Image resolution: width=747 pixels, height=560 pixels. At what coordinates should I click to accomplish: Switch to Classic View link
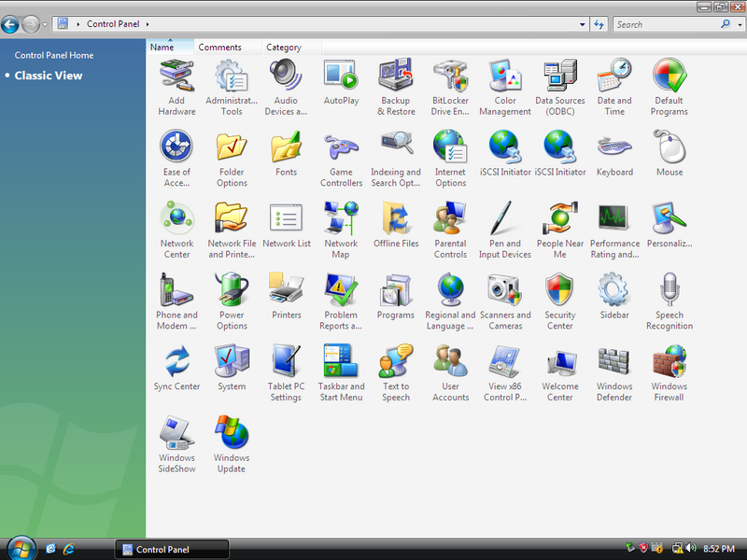coord(49,76)
